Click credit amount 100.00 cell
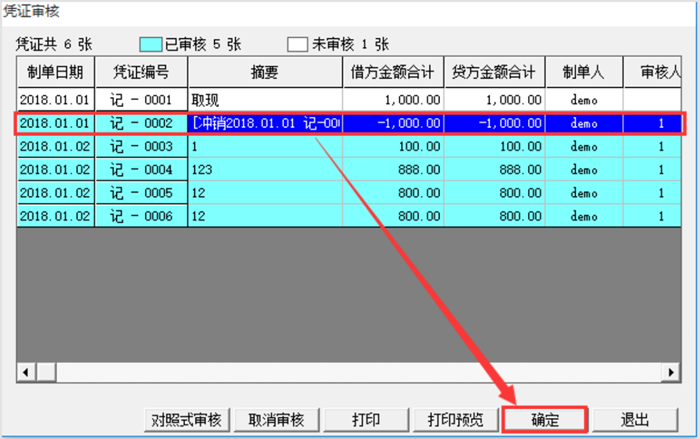The height and width of the screenshot is (439, 700). [x=495, y=146]
